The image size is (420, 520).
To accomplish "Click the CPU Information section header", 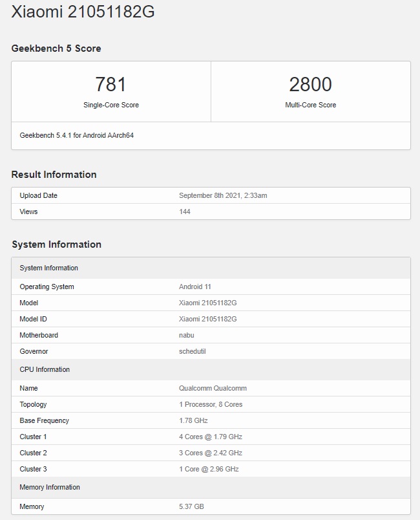I will point(211,369).
